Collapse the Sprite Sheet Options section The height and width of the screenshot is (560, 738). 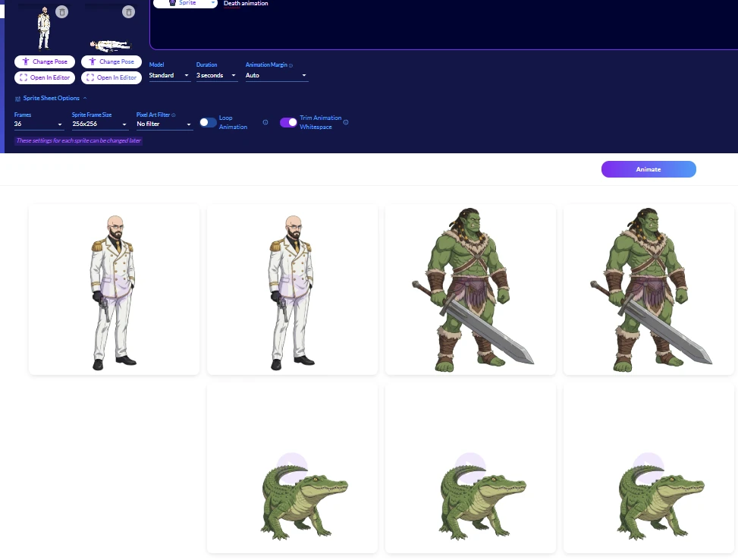85,98
